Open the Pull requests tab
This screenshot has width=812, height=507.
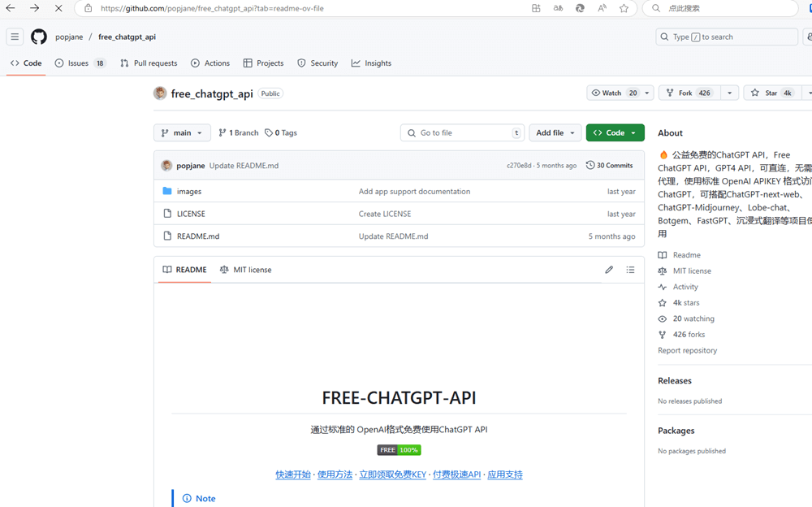[149, 63]
